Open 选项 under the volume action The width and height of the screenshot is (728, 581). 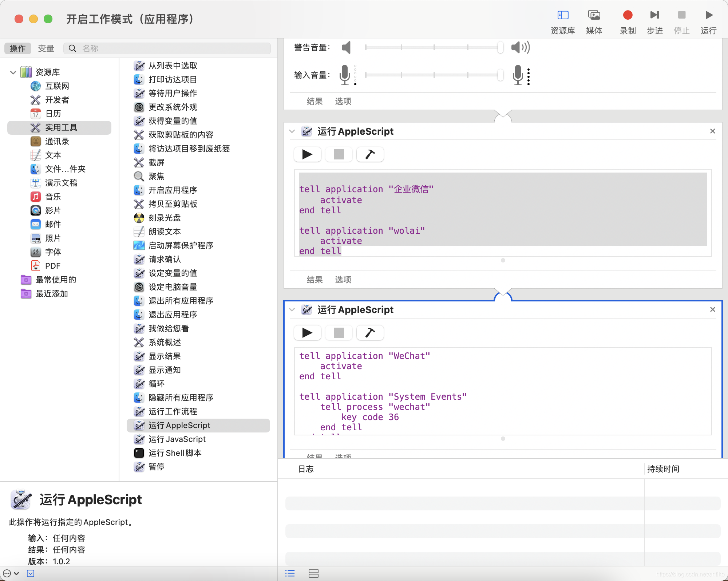343,101
